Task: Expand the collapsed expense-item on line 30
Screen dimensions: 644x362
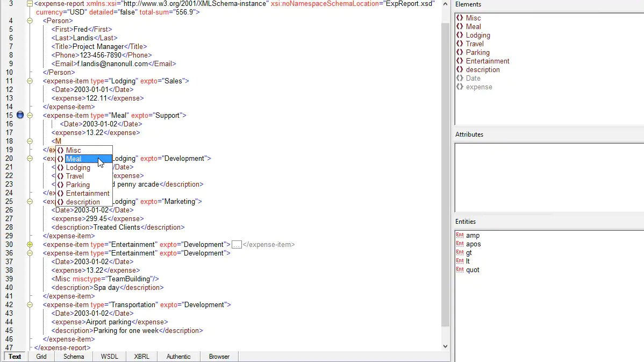Action: 30,244
